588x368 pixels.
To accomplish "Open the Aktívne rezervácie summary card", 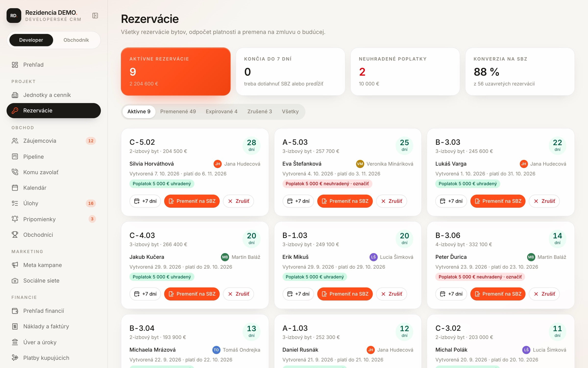I will pos(176,71).
